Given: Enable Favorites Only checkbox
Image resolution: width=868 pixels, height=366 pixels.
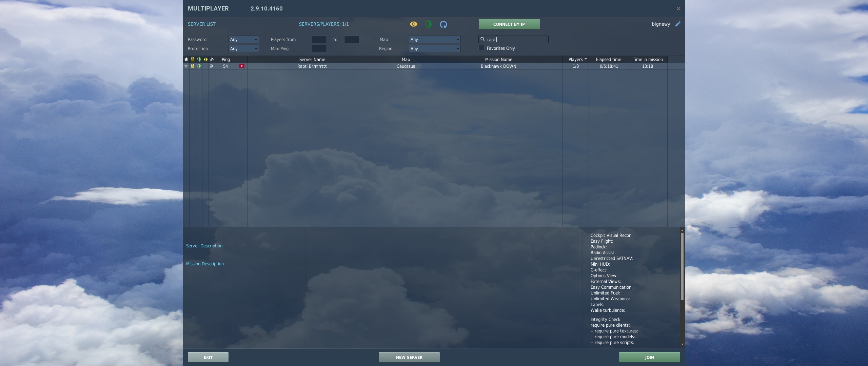Looking at the screenshot, I should tap(481, 48).
